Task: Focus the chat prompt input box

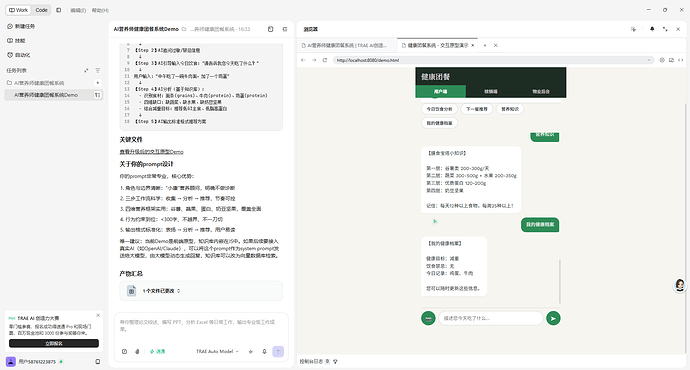Action: coord(201,326)
